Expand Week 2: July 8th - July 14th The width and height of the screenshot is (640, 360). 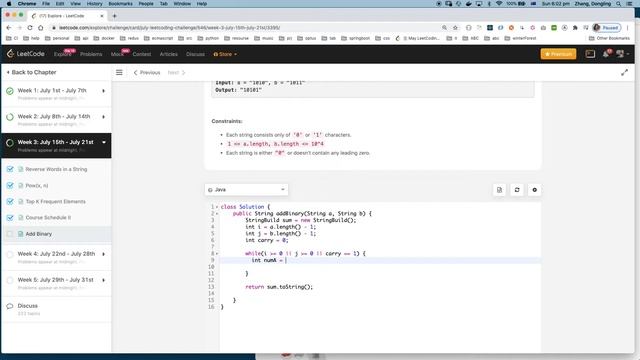(x=103, y=117)
